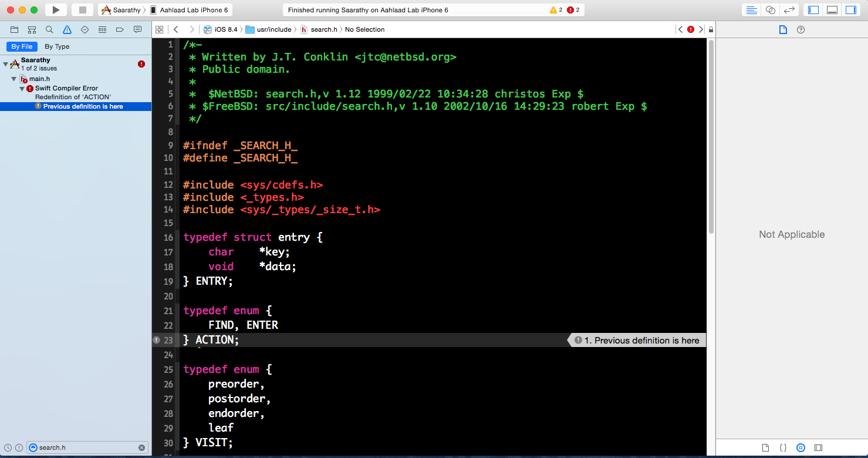This screenshot has height=458, width=868.
Task: Select the By File filter tab
Action: [22, 46]
